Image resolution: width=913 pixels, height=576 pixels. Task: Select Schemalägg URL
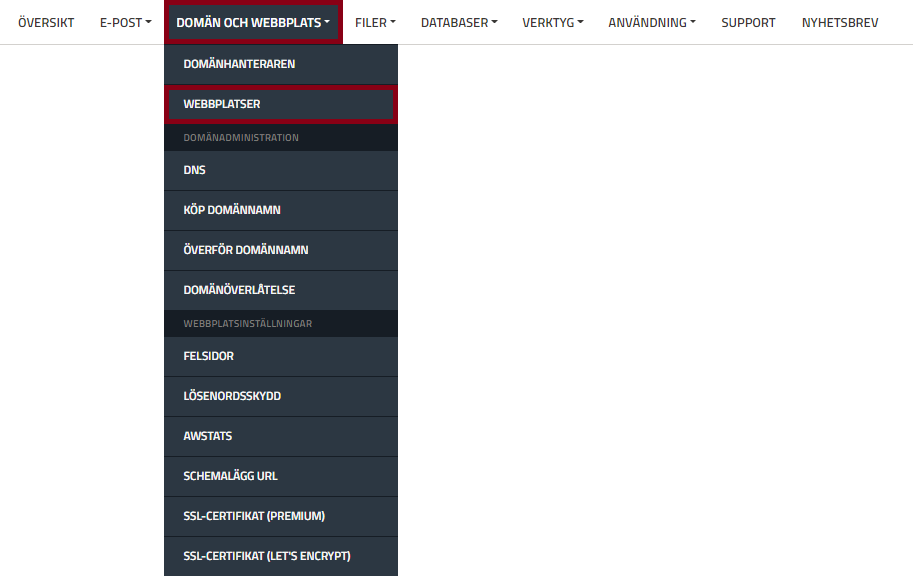(x=281, y=476)
